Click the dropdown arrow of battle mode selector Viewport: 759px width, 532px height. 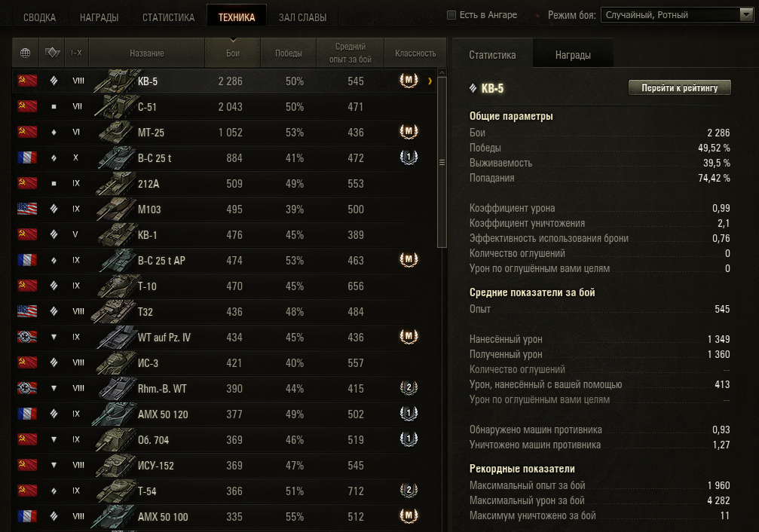(x=746, y=15)
